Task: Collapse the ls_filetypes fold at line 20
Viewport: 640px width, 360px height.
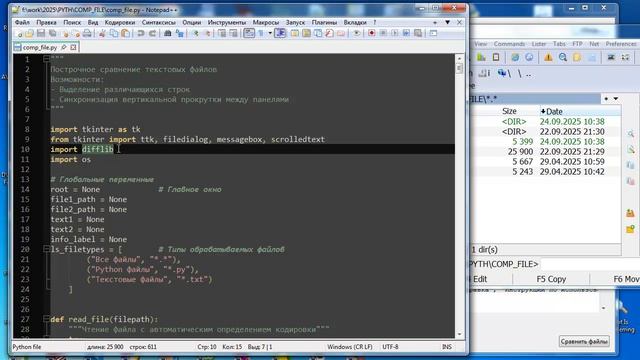Action: coord(46,249)
